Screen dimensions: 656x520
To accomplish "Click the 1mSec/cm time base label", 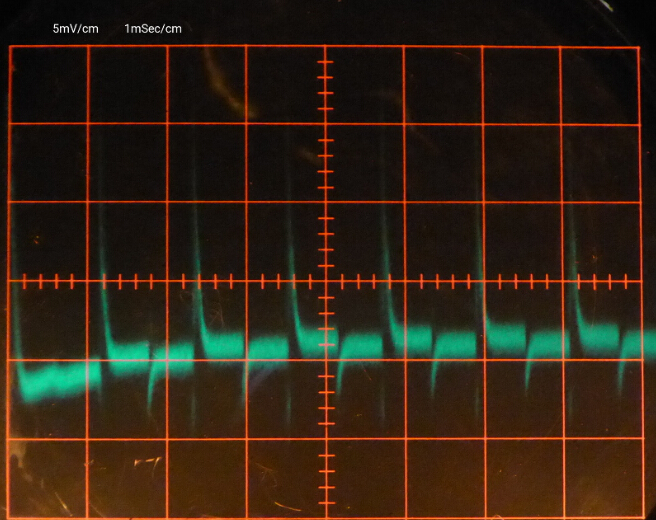I will click(152, 28).
